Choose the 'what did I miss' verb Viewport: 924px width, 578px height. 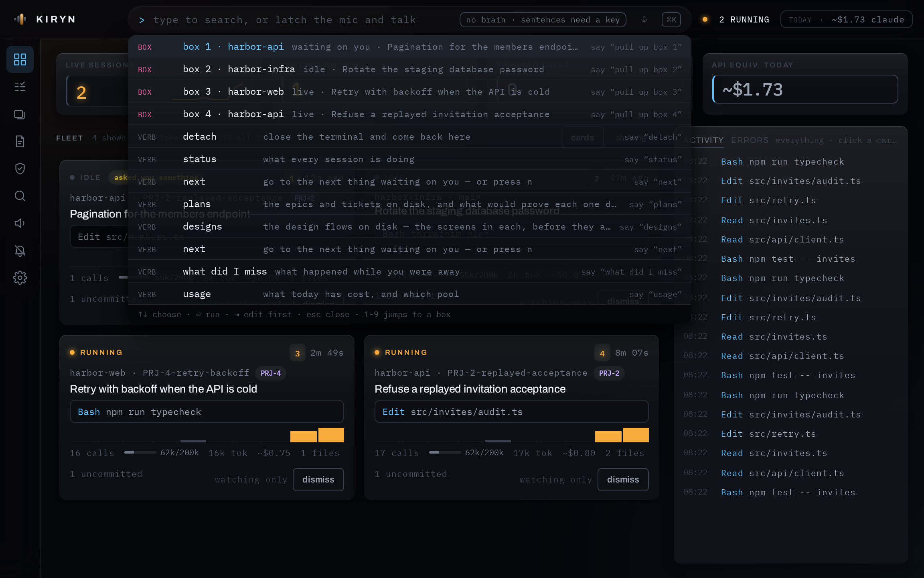point(409,272)
